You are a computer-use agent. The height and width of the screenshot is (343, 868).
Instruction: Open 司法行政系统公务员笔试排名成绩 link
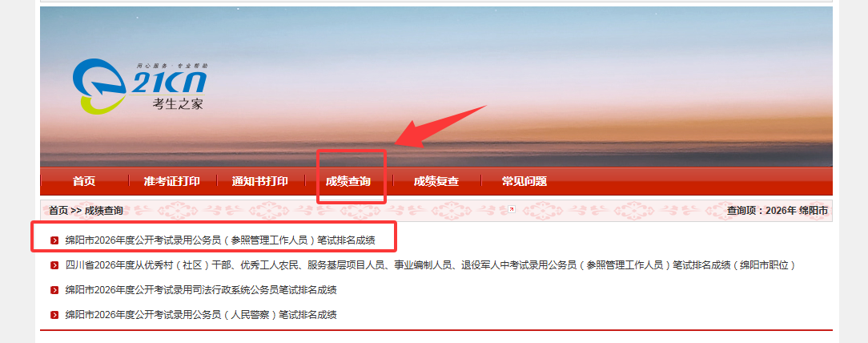tap(201, 290)
